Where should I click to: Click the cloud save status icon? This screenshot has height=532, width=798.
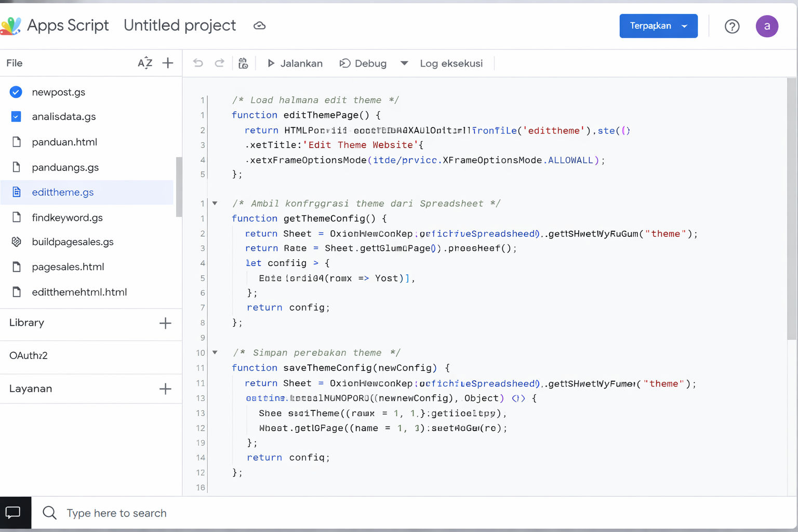tap(259, 25)
